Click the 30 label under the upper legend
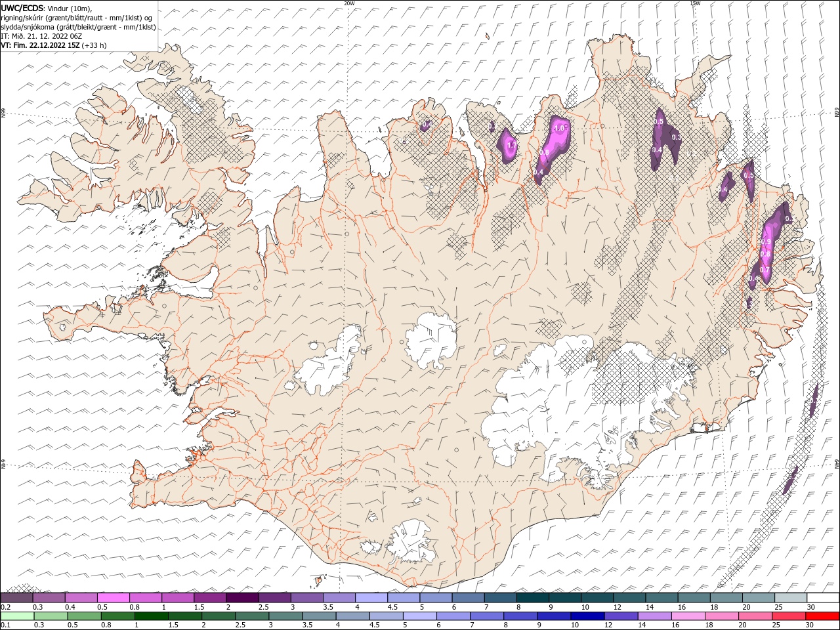 pos(811,607)
